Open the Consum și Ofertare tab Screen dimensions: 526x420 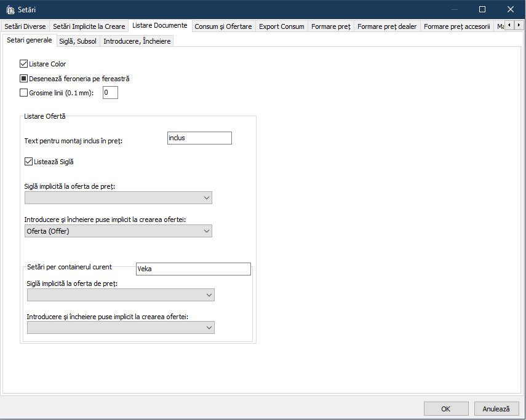[223, 26]
